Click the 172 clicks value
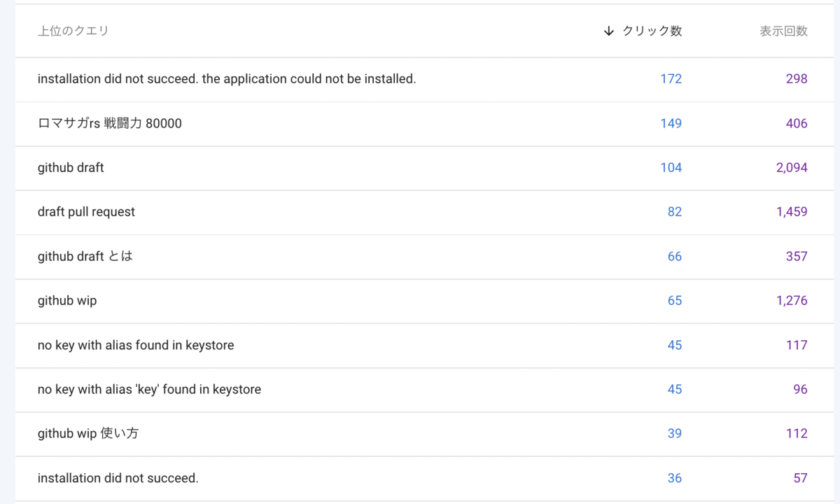The height and width of the screenshot is (504, 840). coord(671,79)
